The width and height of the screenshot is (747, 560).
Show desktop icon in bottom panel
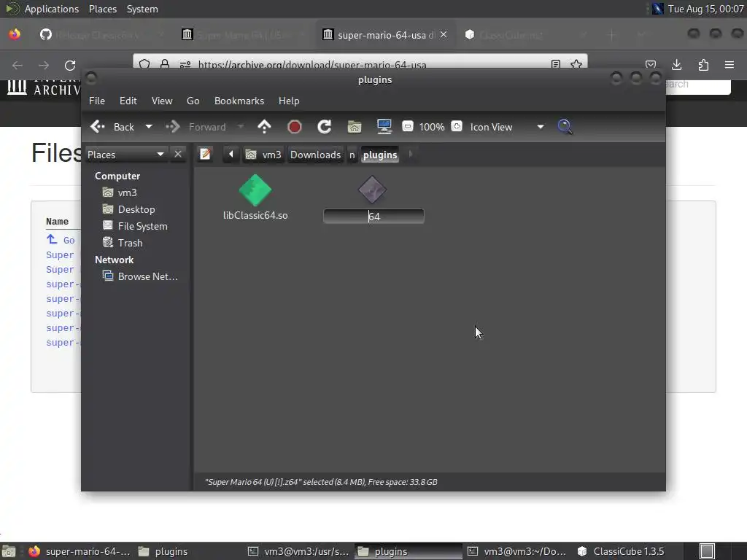9,551
